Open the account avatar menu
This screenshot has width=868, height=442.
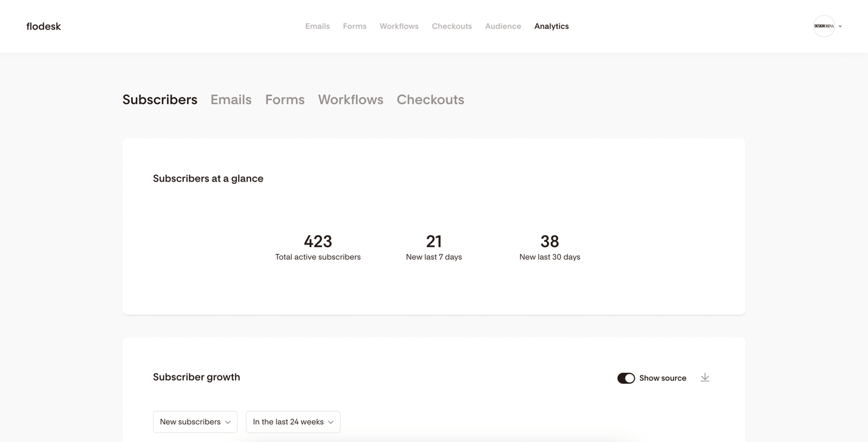tap(824, 26)
